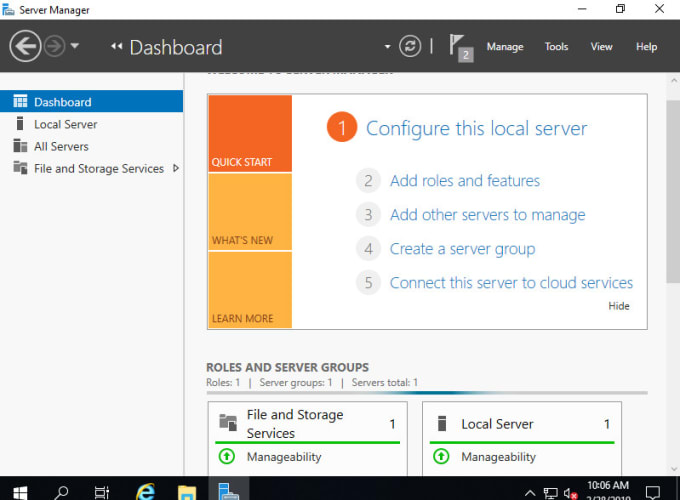This screenshot has height=500, width=680.
Task: Click the forward navigation arrow button
Action: (55, 46)
